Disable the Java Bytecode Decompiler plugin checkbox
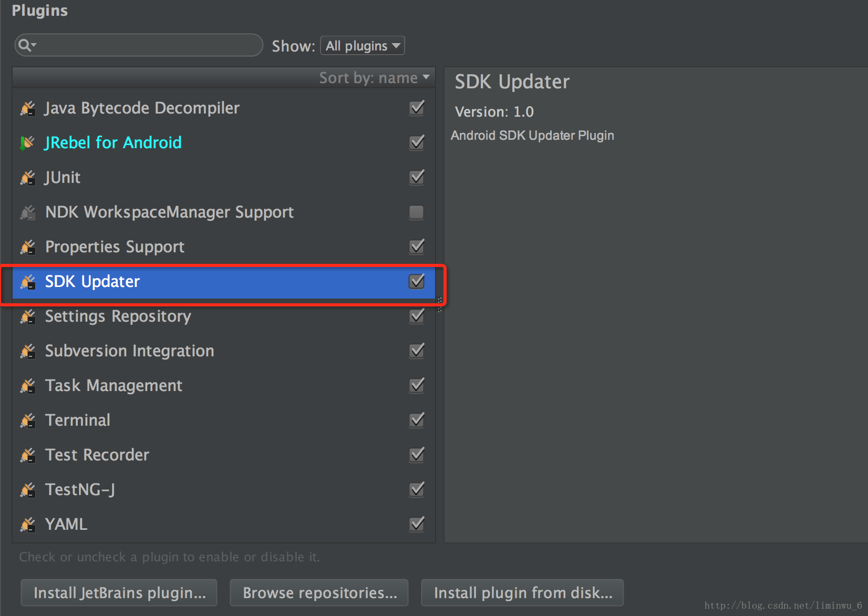This screenshot has width=868, height=616. click(x=417, y=108)
